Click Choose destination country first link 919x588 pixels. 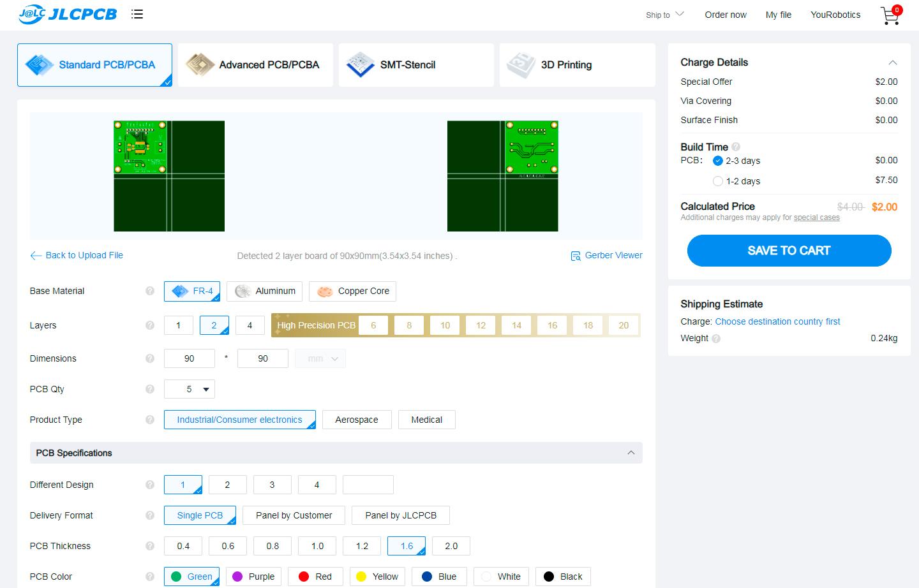click(x=777, y=321)
